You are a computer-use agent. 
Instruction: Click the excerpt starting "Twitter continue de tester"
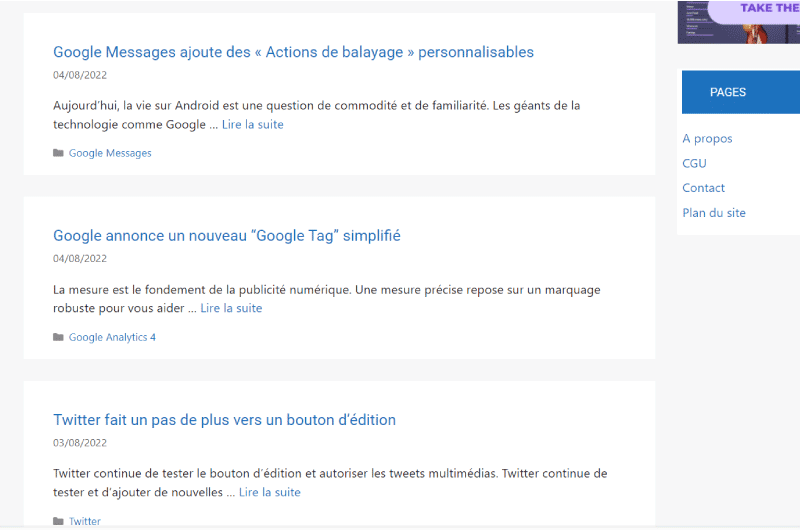(330, 483)
